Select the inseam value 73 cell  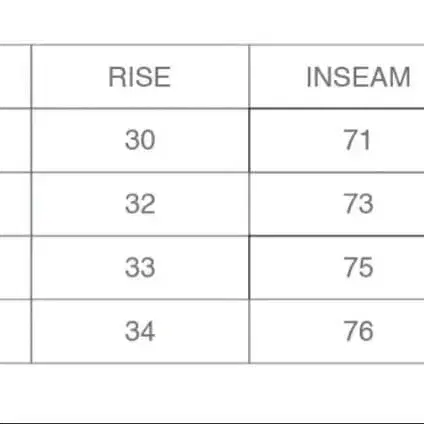(337, 204)
